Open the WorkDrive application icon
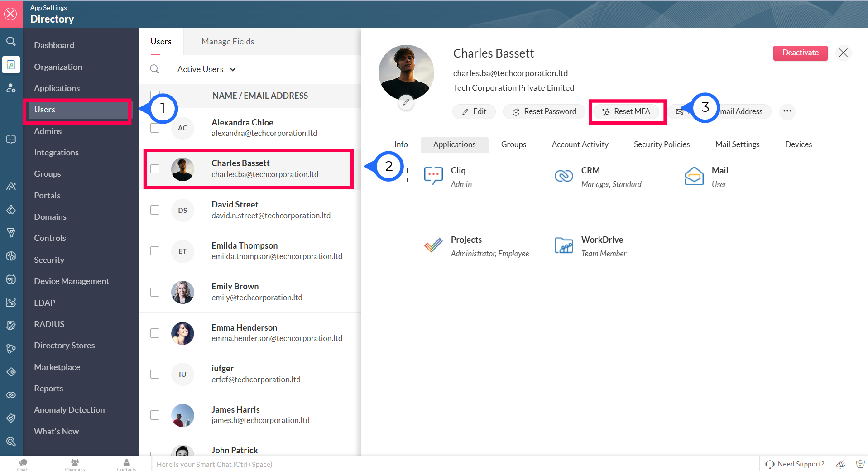868x471 pixels. [x=564, y=245]
